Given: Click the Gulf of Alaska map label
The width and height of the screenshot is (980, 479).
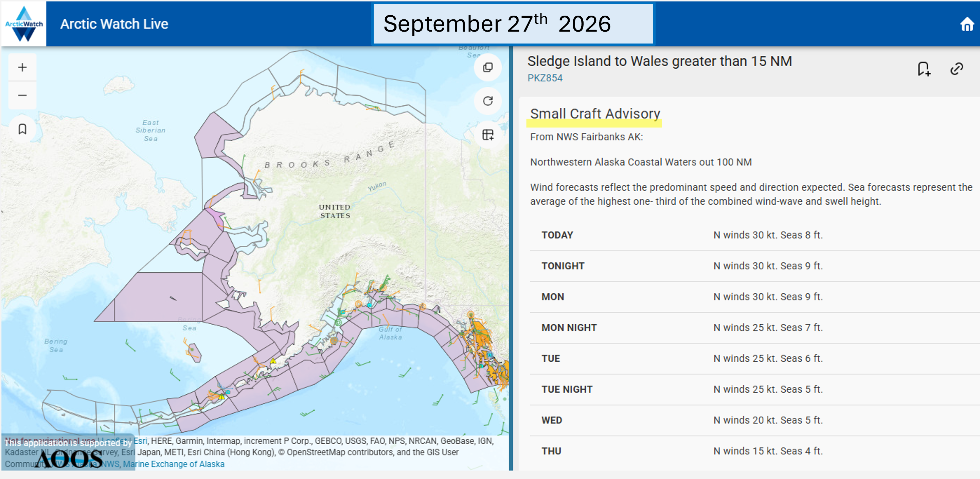Looking at the screenshot, I should click(x=390, y=333).
